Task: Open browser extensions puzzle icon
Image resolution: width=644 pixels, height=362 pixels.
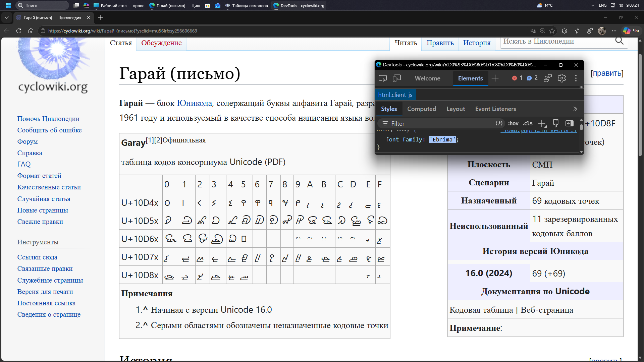Action: point(564,31)
